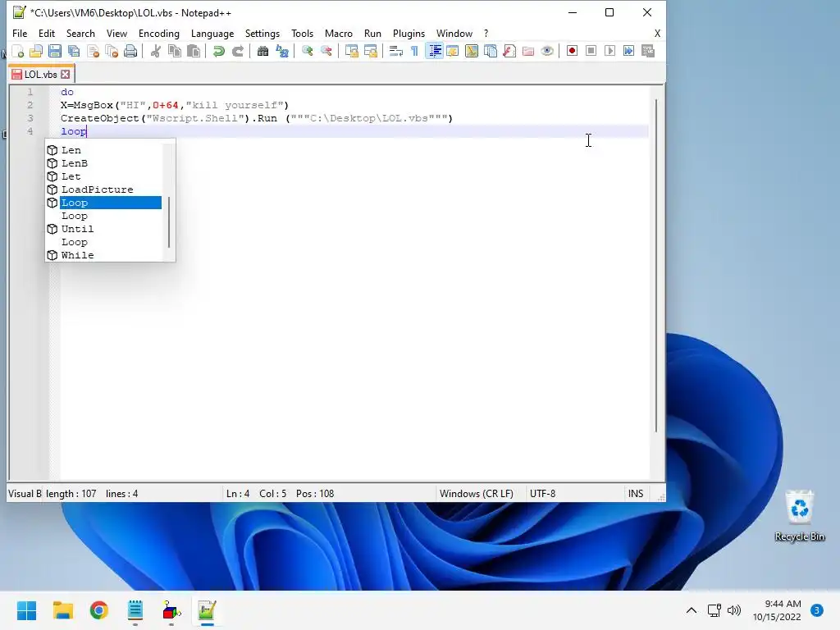Image resolution: width=840 pixels, height=630 pixels.
Task: Open the Plugins menu
Action: tap(409, 33)
